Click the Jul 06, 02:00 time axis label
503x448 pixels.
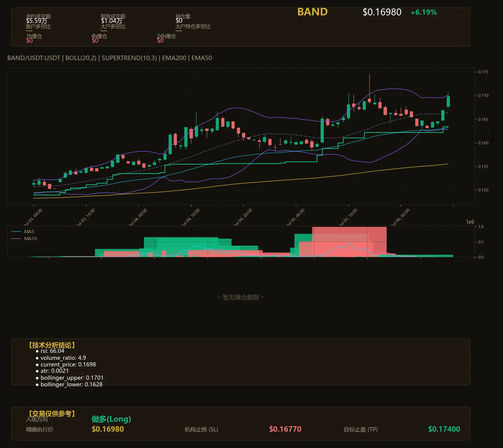click(x=400, y=217)
